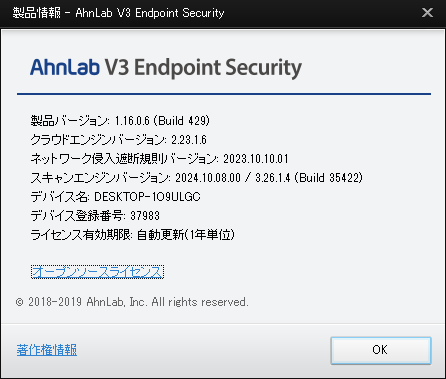The height and width of the screenshot is (379, 446).
Task: Click the Build 429 version value
Action: [x=184, y=120]
